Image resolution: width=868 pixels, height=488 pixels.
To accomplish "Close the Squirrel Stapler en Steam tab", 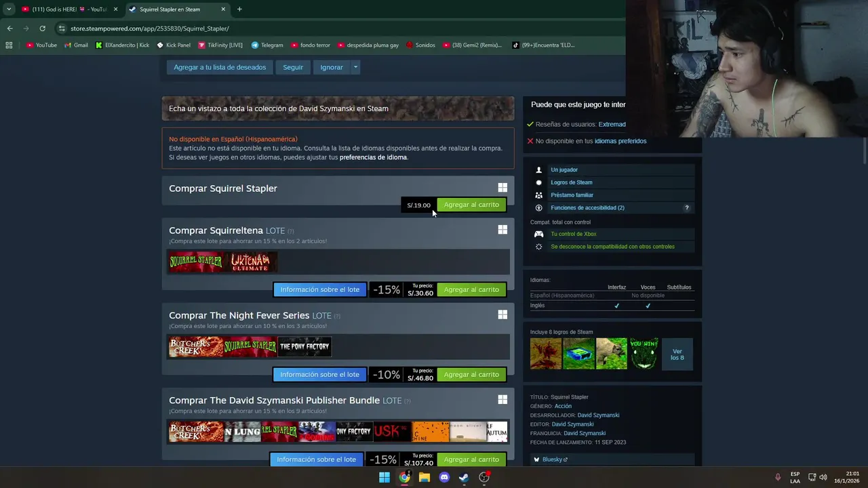I will 223,9.
